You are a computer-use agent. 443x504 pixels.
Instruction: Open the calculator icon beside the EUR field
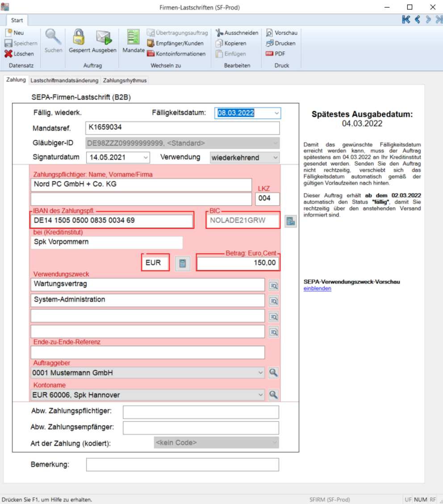(x=182, y=263)
